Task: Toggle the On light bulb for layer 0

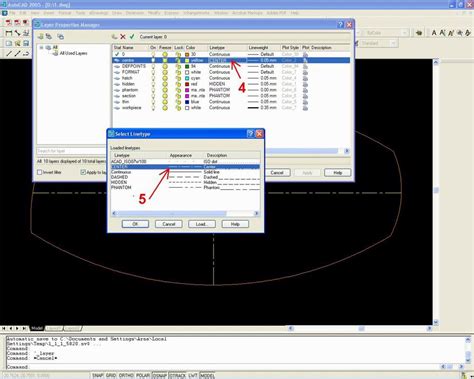Action: point(153,54)
